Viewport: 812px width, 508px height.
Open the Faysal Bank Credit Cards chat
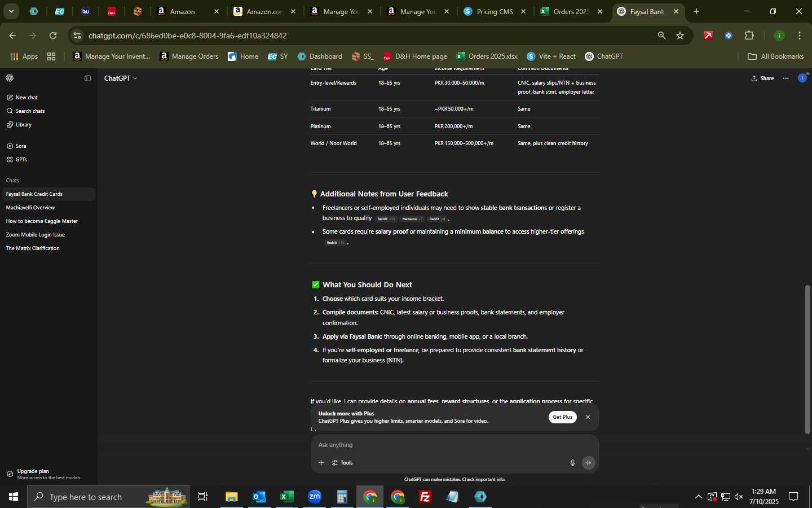tap(48, 194)
